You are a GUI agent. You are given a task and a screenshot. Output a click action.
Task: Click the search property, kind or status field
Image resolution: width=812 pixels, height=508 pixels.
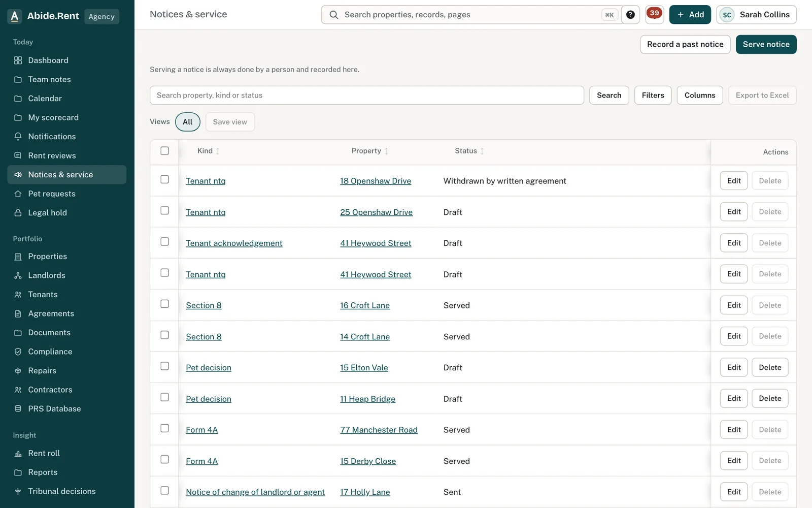pyautogui.click(x=367, y=96)
